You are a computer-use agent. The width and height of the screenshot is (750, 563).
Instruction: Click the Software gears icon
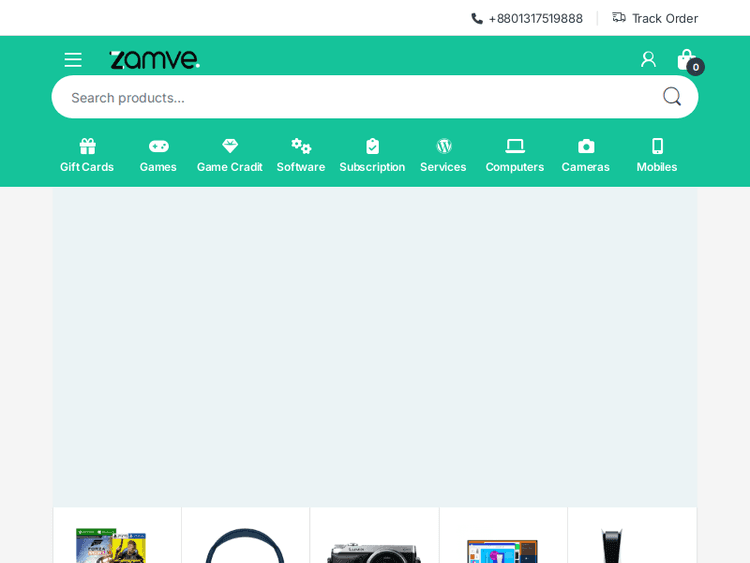pyautogui.click(x=301, y=146)
